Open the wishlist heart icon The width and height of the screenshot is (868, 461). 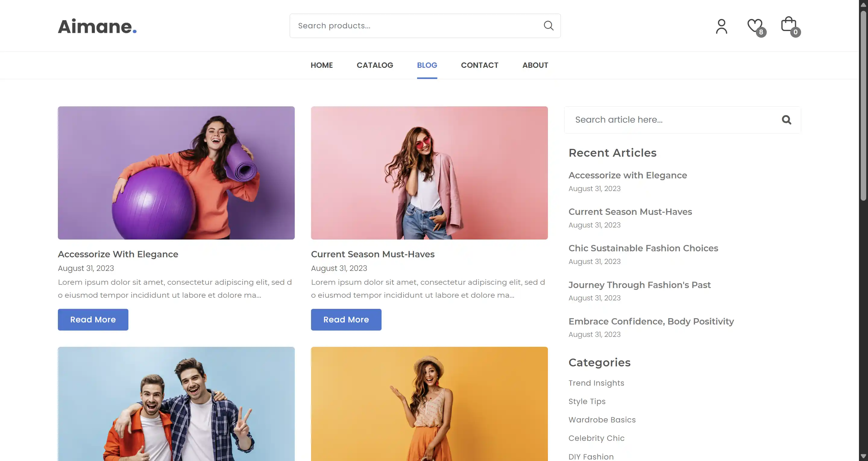tap(755, 26)
